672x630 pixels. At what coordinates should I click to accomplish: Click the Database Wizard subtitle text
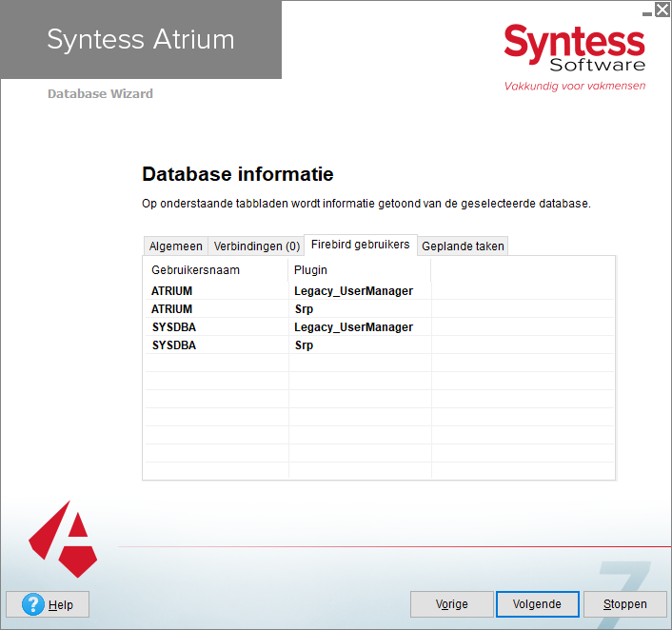[100, 93]
